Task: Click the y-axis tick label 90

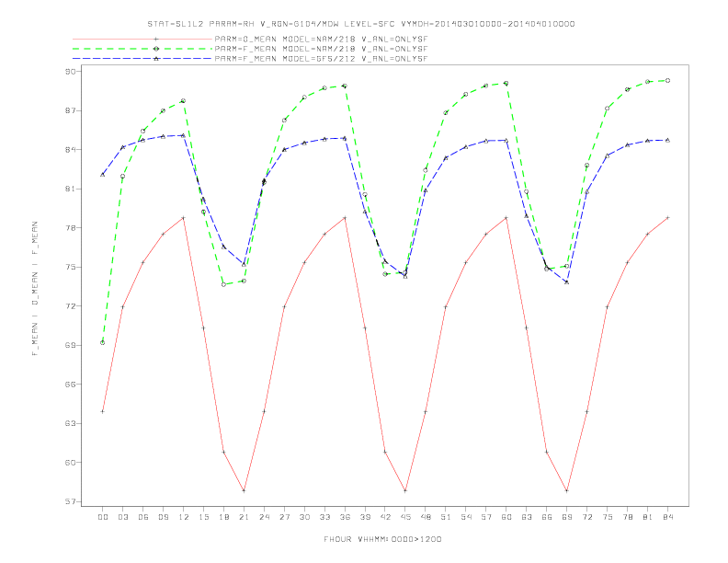Action: coord(70,72)
